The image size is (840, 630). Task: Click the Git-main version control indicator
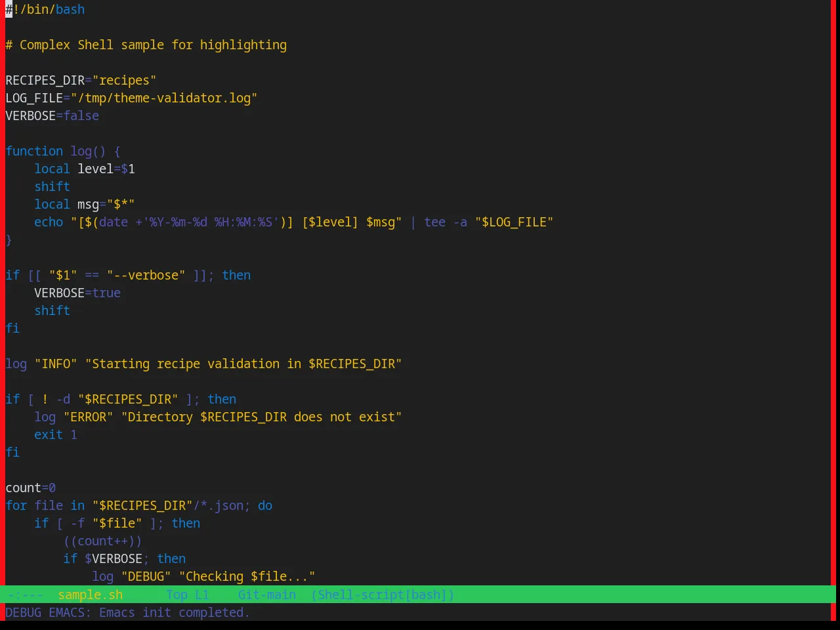coord(267,595)
